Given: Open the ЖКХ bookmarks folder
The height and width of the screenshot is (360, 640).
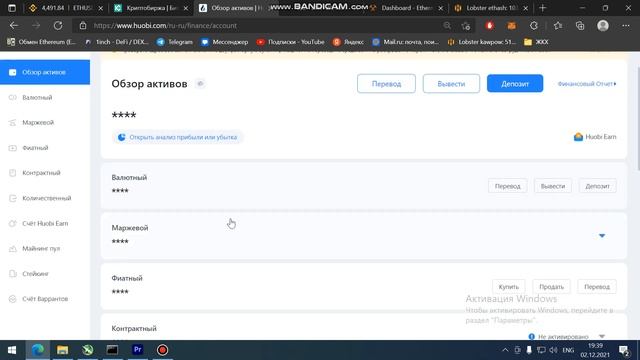Looking at the screenshot, I should 536,42.
